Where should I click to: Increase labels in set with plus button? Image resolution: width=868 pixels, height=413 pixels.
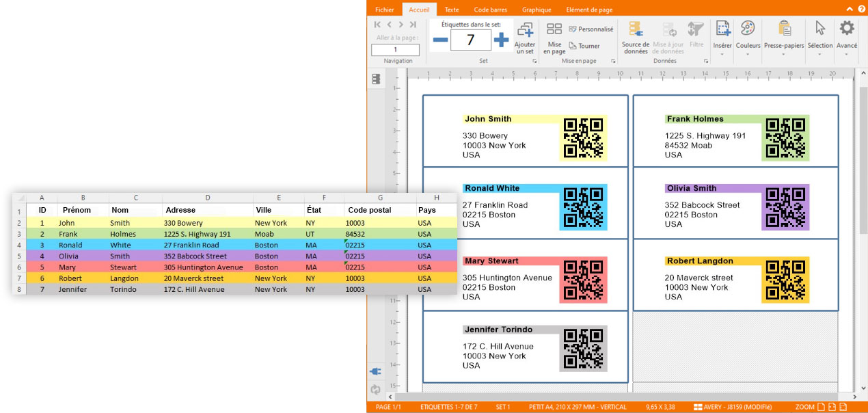pyautogui.click(x=502, y=40)
